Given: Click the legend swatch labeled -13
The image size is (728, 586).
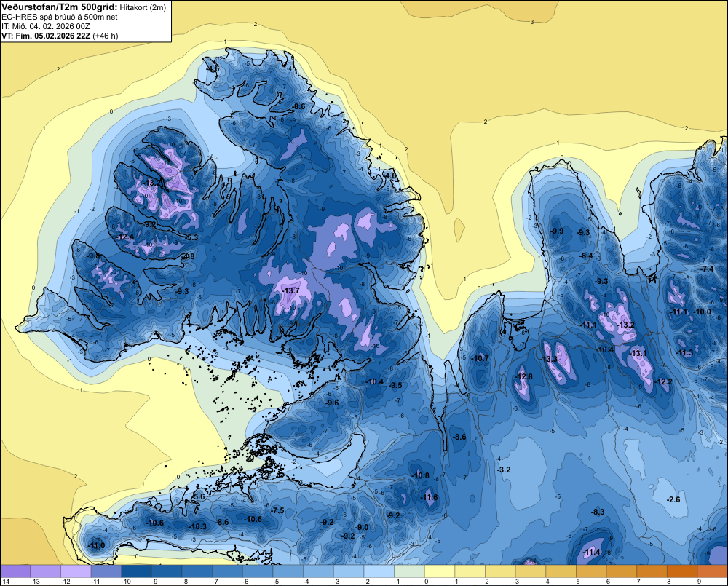Looking at the screenshot, I should [45, 571].
